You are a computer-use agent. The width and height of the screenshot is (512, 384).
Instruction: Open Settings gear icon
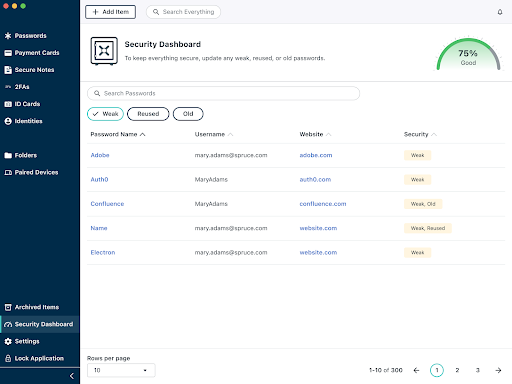point(8,341)
